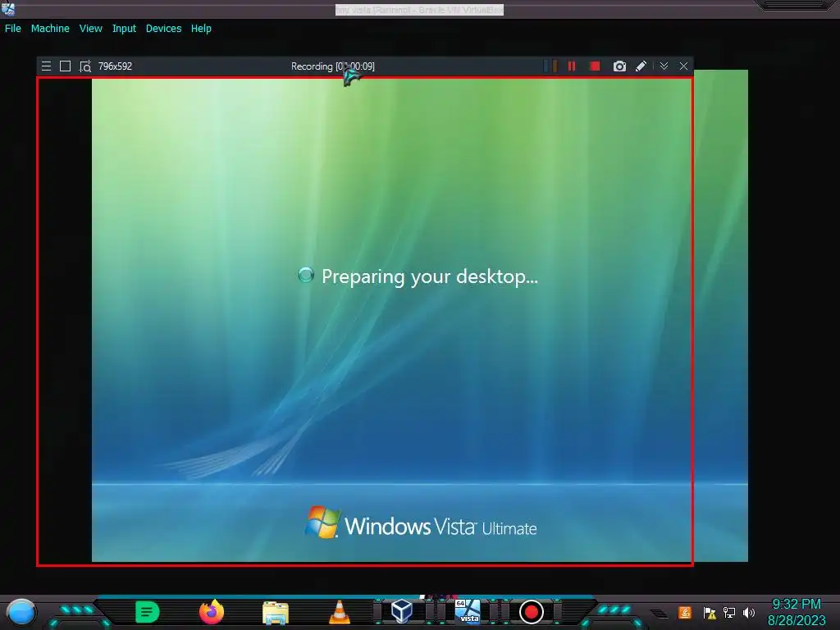Open the Help menu
The height and width of the screenshot is (630, 840).
point(201,29)
